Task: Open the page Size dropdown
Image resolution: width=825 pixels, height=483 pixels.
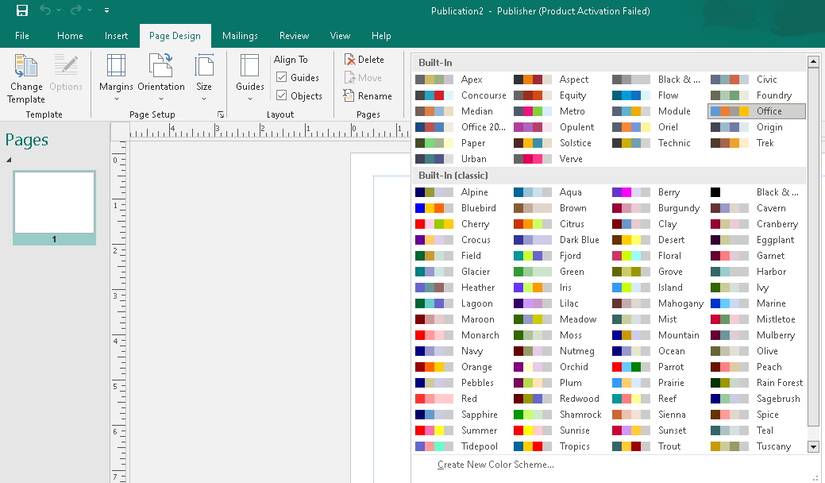Action: tap(204, 78)
